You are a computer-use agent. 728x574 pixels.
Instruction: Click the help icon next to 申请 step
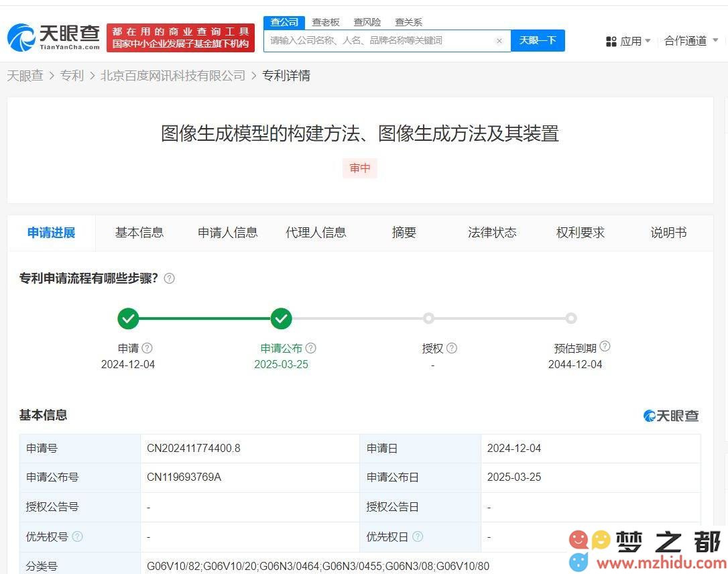tap(147, 348)
